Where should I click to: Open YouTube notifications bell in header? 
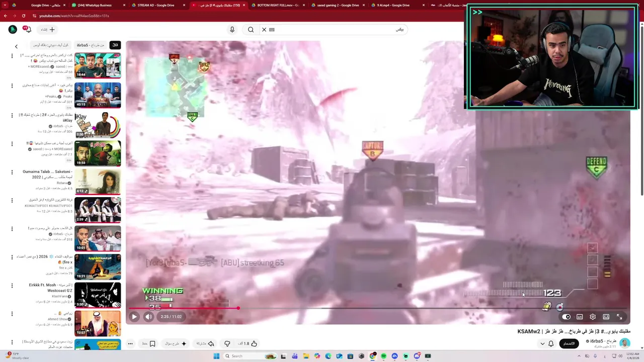click(28, 30)
